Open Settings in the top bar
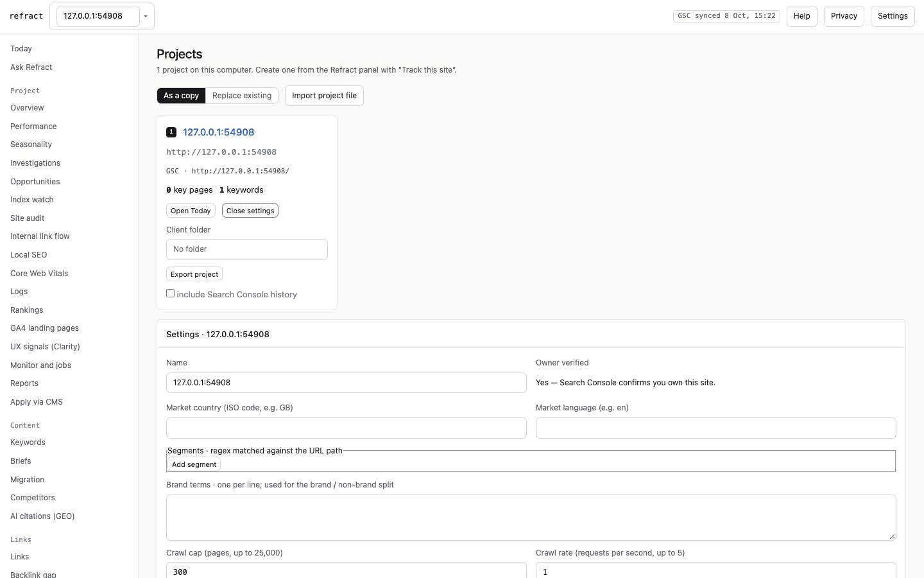This screenshot has width=924, height=578. pos(893,16)
